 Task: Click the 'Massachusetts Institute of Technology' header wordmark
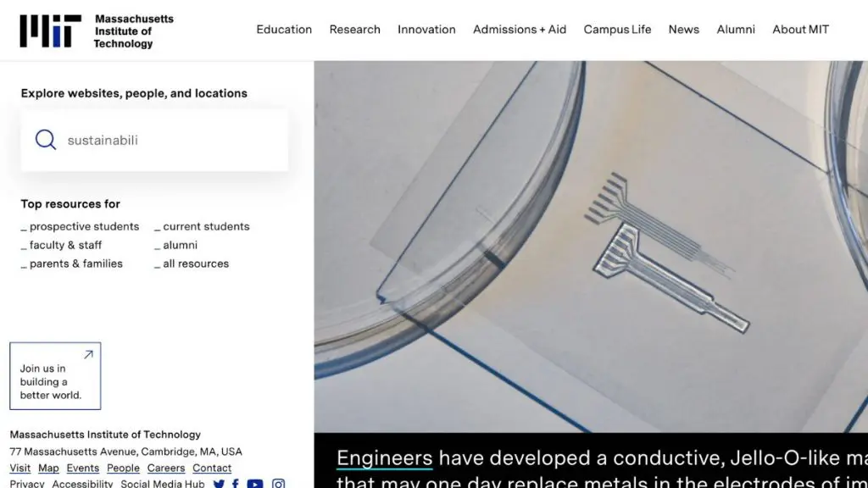click(133, 31)
